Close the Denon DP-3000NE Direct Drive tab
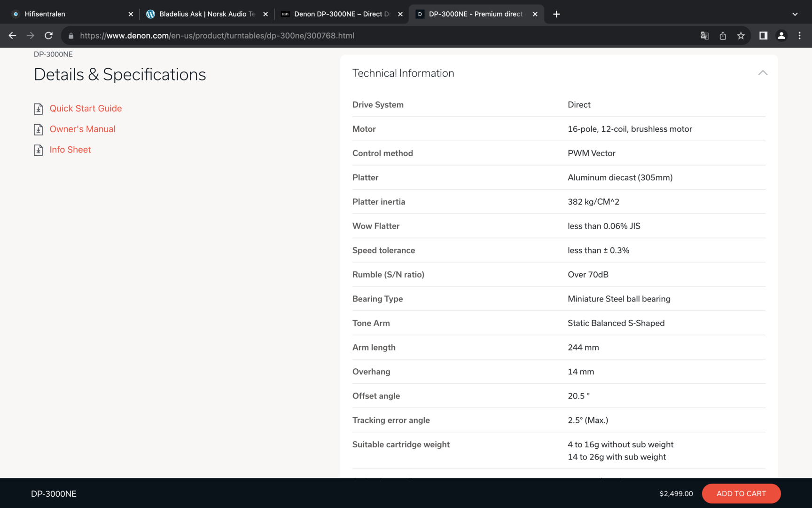 coord(400,14)
